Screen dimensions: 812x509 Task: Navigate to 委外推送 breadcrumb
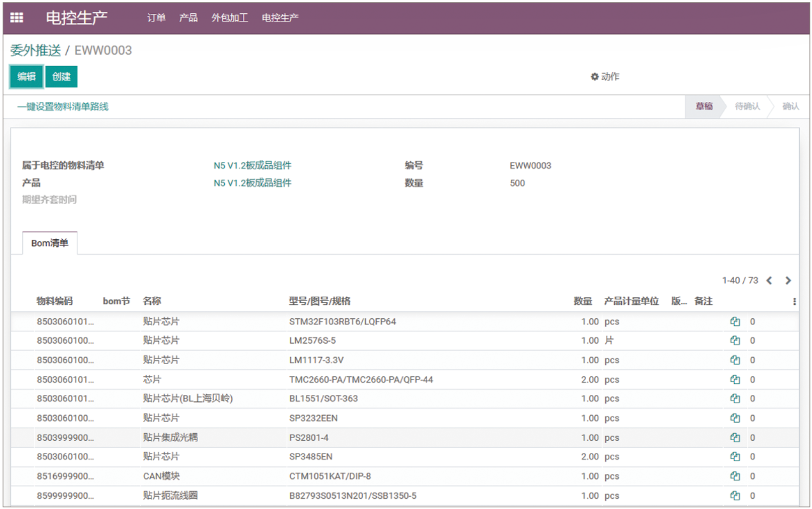[x=36, y=51]
